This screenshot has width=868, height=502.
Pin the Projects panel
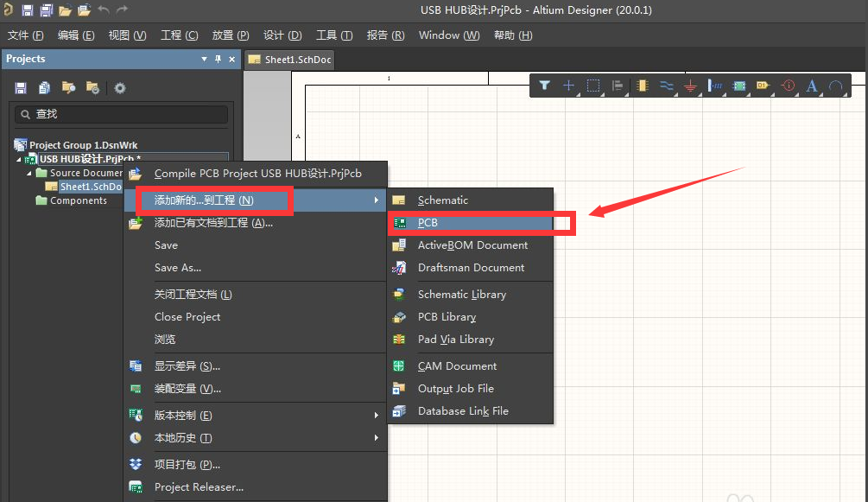click(219, 59)
